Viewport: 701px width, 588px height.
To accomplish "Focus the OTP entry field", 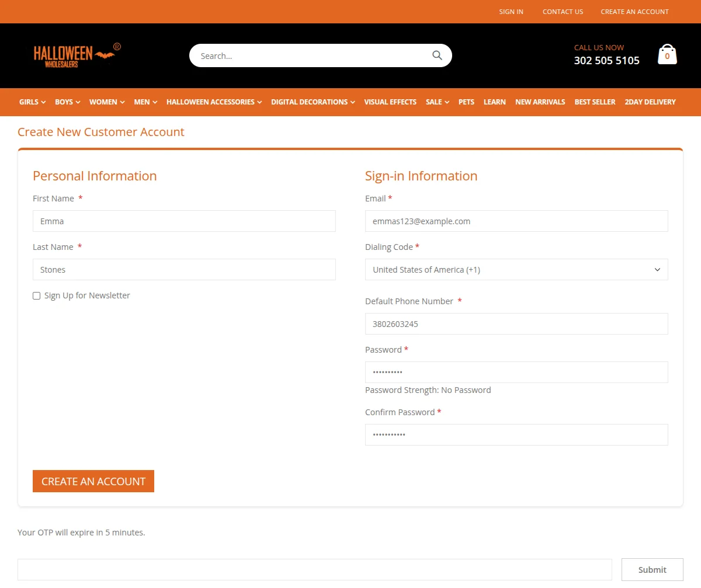I will 315,569.
